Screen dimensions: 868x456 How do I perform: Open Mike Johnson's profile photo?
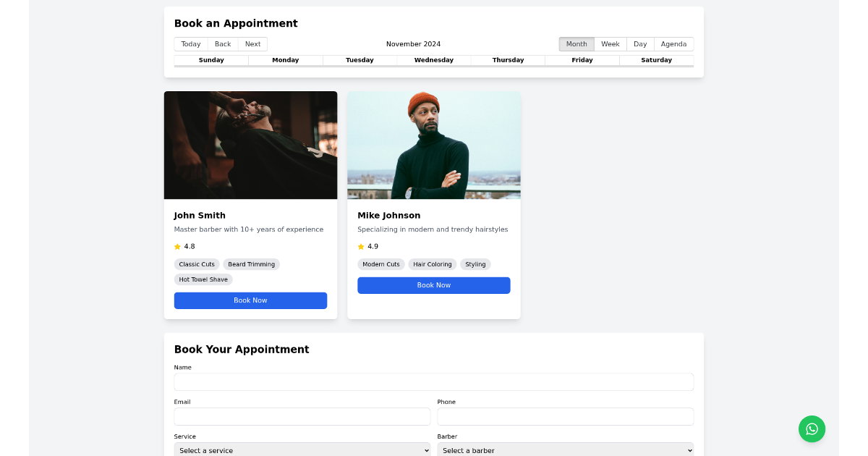433,145
